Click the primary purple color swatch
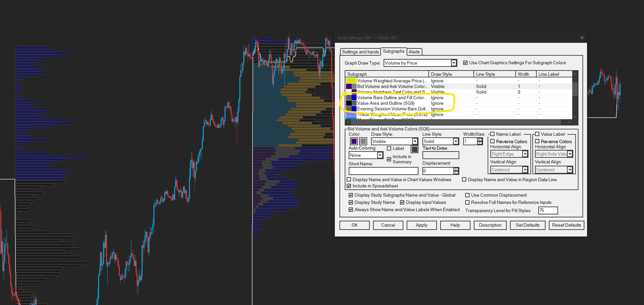 354,141
